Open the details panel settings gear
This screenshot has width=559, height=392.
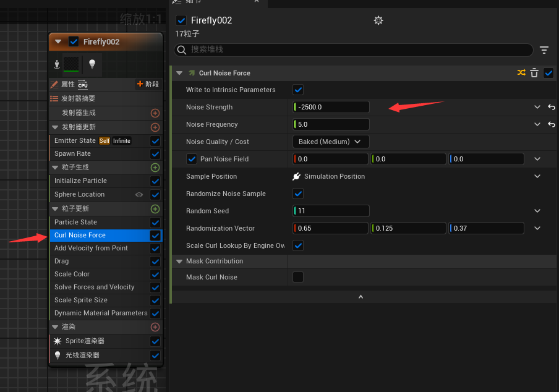378,20
